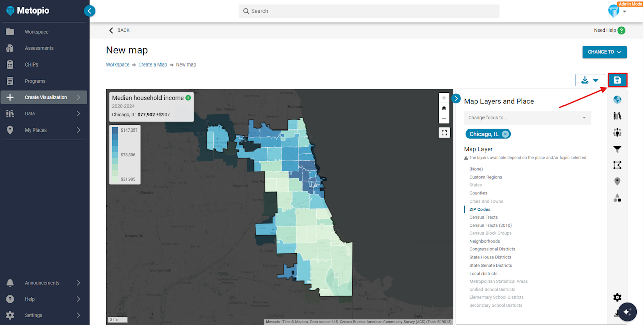This screenshot has width=644, height=325.
Task: Select the polygon custom region icon
Action: tap(617, 165)
